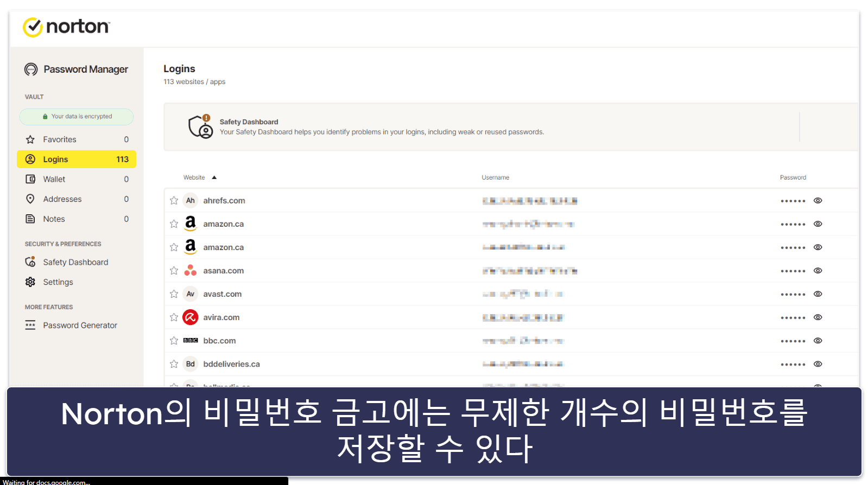This screenshot has width=868, height=485.
Task: Click the Safety Dashboard shield alert icon
Action: tap(200, 126)
